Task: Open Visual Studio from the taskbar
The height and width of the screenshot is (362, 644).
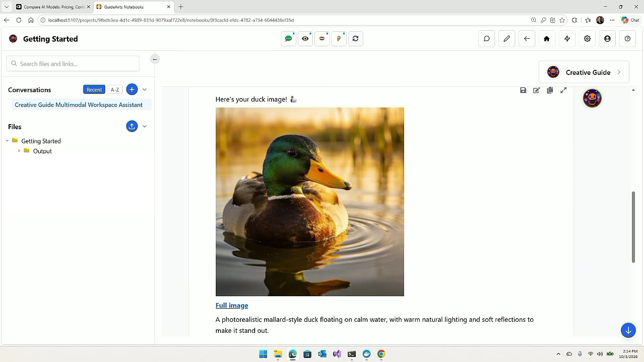Action: coord(337,354)
